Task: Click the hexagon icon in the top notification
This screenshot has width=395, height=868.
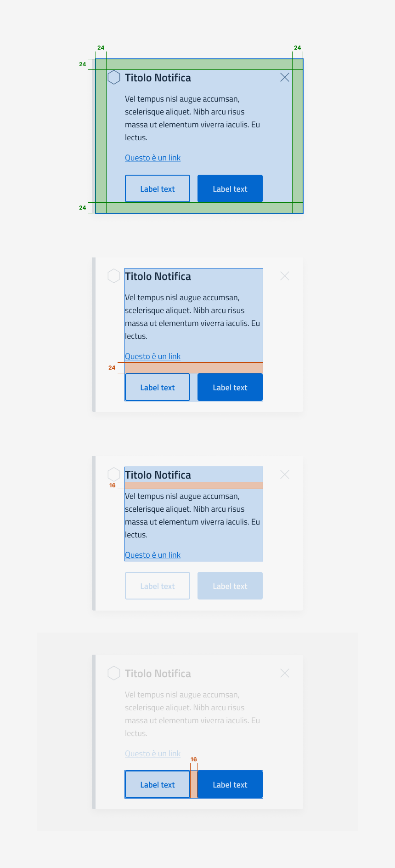Action: tap(113, 78)
